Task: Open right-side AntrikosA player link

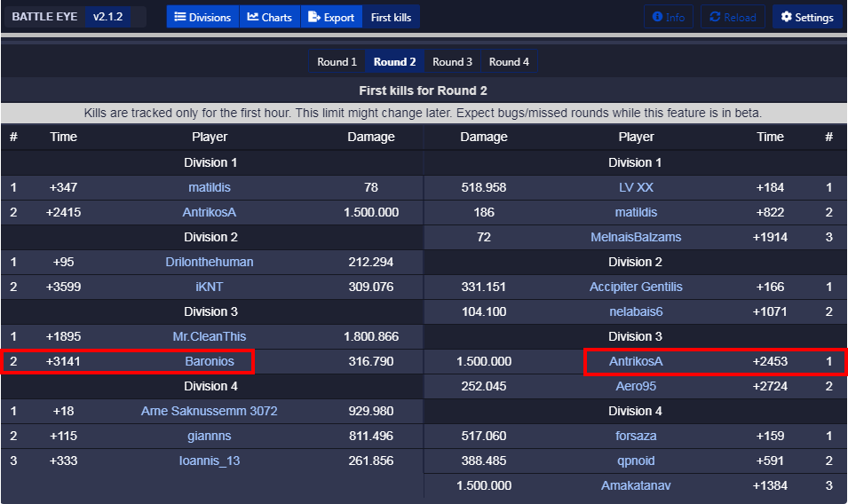Action: click(x=636, y=361)
